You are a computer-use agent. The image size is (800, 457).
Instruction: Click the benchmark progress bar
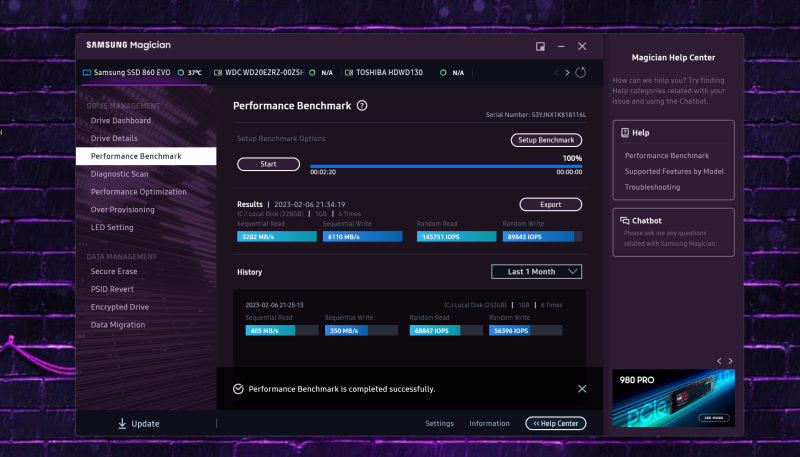(x=445, y=166)
